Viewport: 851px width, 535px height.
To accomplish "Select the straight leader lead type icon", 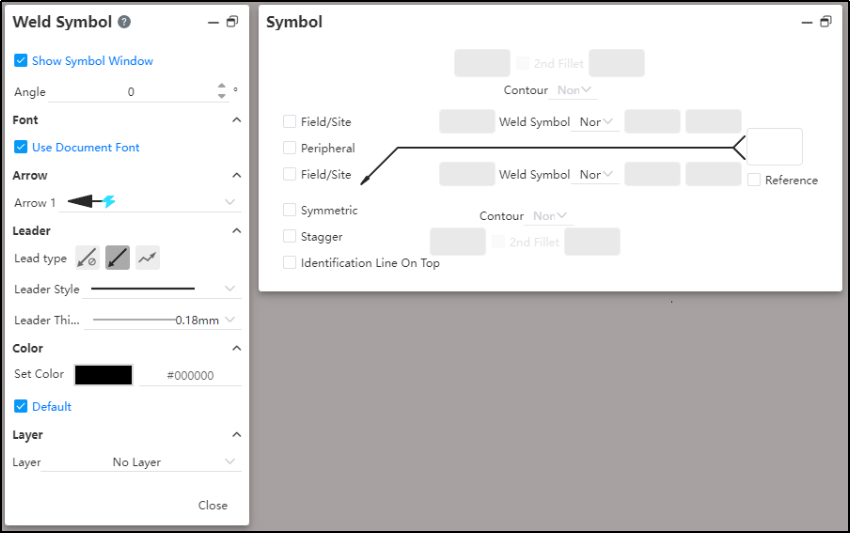I will (x=117, y=258).
